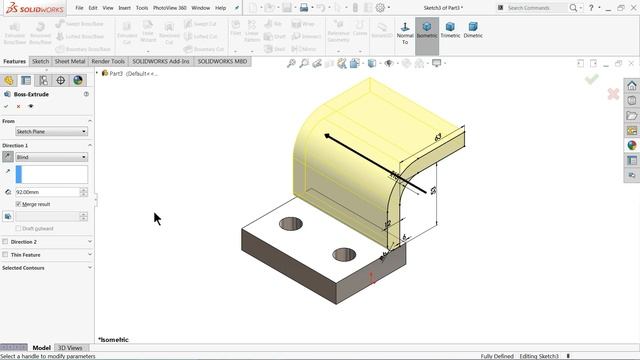The width and height of the screenshot is (640, 360).
Task: Open Blind end condition dropdown
Action: tap(51, 157)
